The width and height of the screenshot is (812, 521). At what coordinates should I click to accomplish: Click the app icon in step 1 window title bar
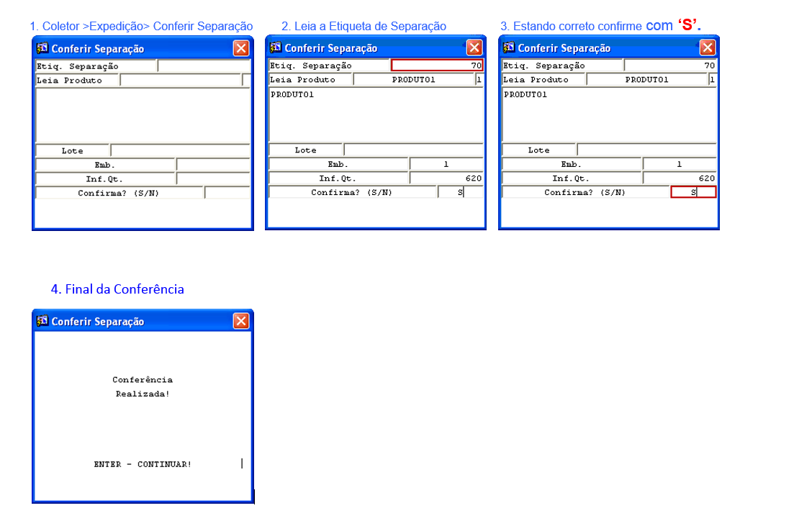[x=42, y=48]
